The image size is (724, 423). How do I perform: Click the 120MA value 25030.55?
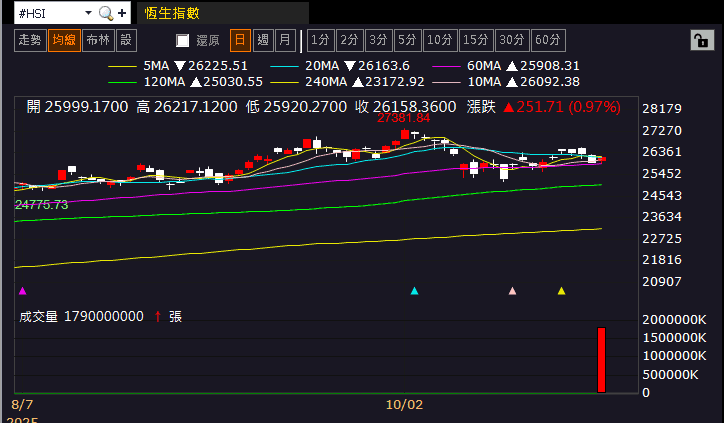coord(233,82)
